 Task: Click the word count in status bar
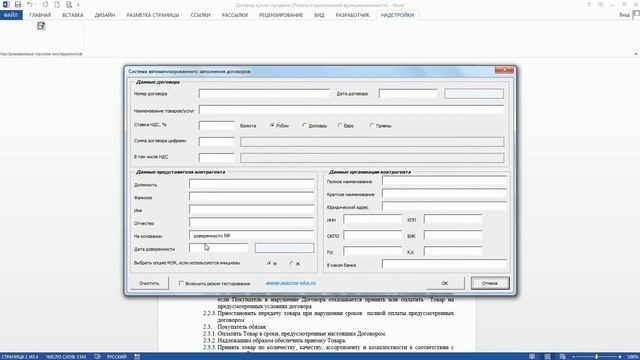[x=66, y=356]
